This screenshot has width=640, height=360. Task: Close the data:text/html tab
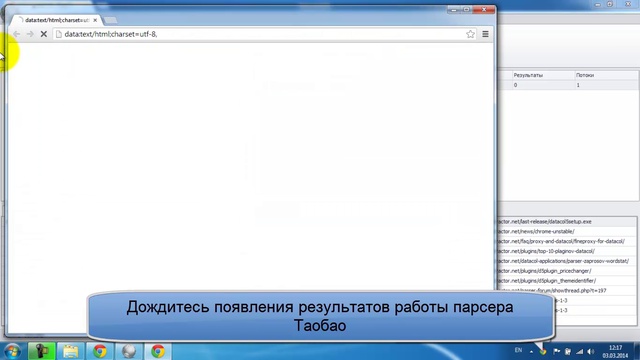tap(95, 20)
